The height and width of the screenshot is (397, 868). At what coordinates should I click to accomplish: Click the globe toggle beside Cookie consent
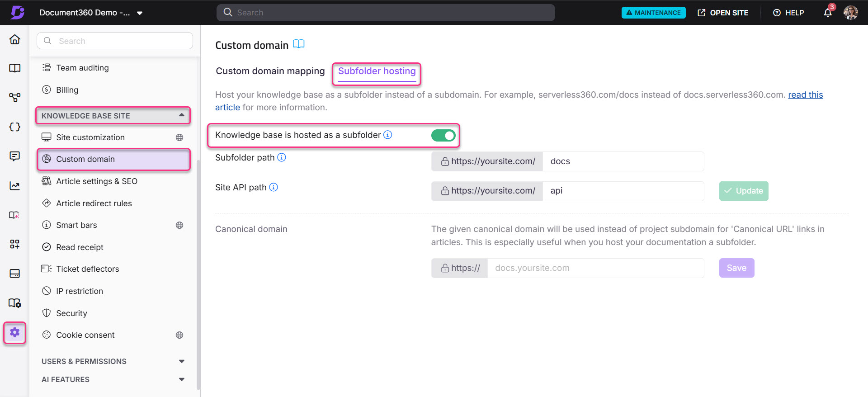179,335
